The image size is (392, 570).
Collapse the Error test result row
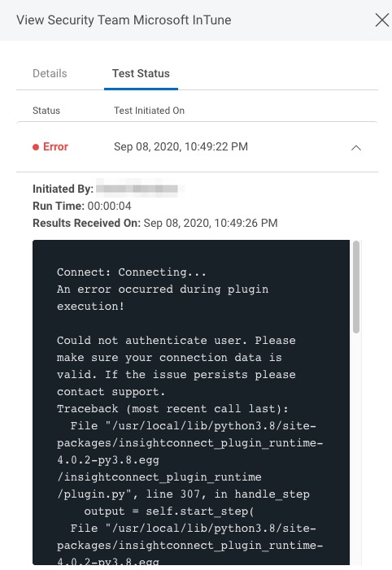pos(356,148)
